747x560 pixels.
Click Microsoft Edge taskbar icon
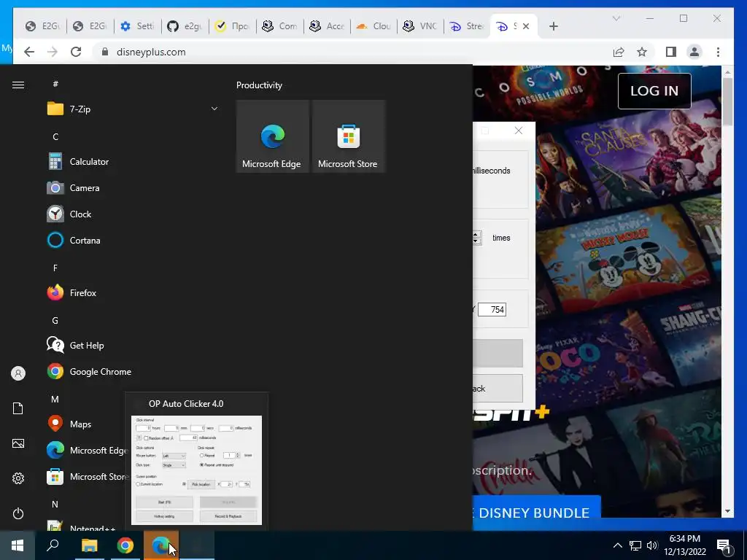[161, 545]
